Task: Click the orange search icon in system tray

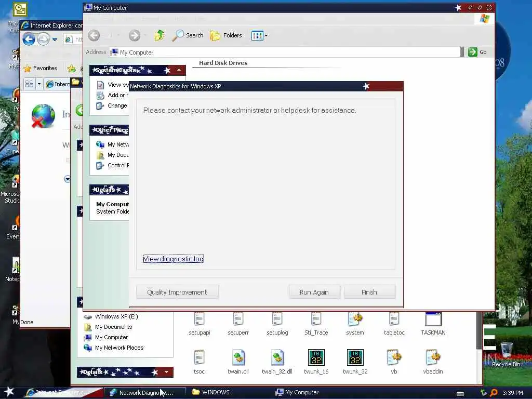Action: [x=494, y=393]
